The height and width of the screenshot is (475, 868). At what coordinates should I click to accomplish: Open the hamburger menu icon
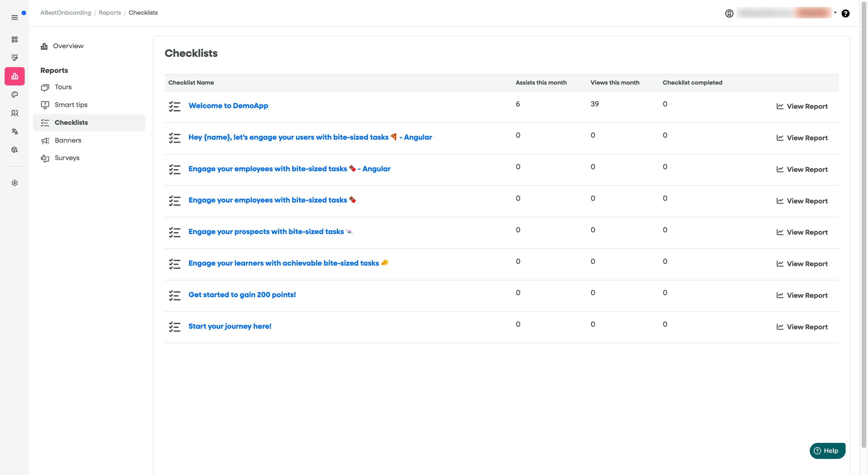(x=14, y=17)
